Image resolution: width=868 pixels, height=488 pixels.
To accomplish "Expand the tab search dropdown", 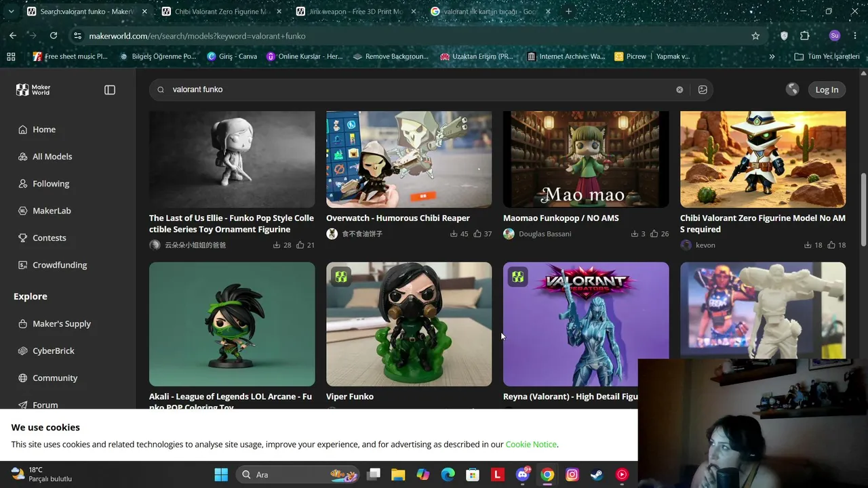I will 11,12.
